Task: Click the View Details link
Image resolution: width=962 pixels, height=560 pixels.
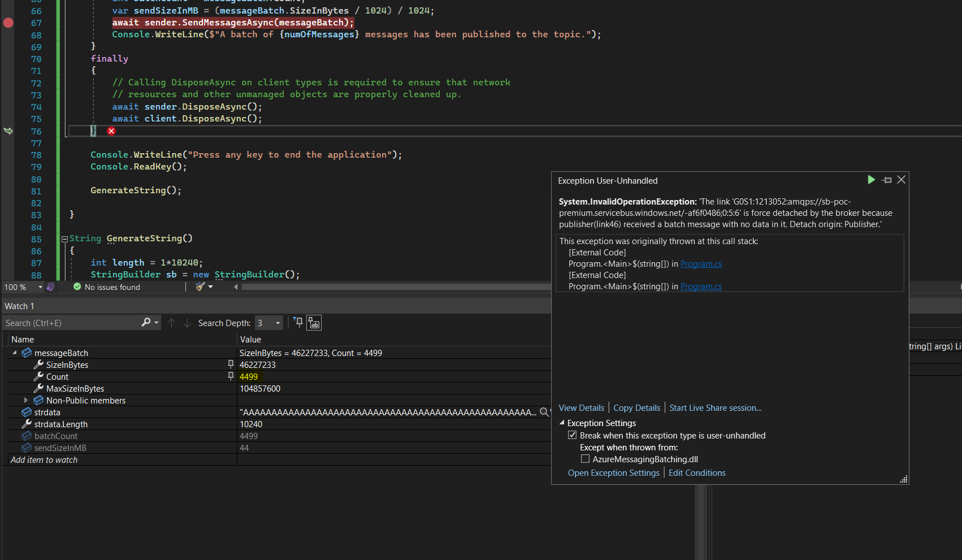Action: point(581,407)
